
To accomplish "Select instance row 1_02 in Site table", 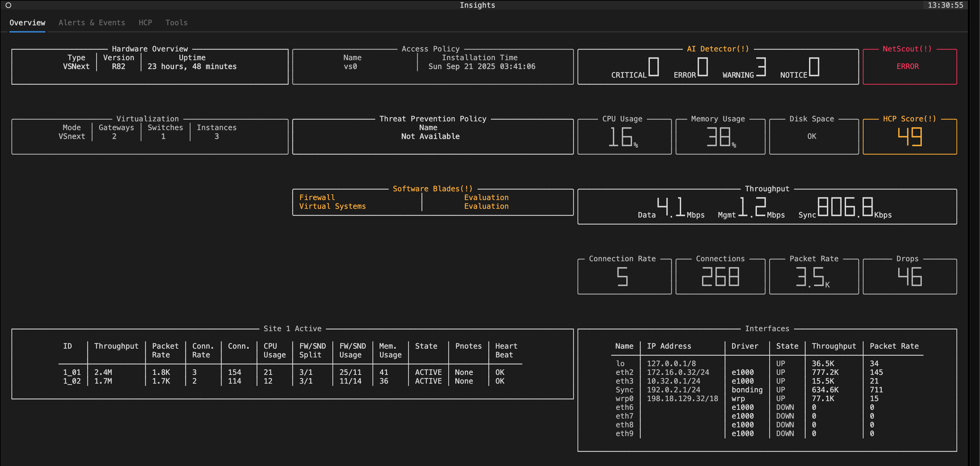I will (x=72, y=381).
